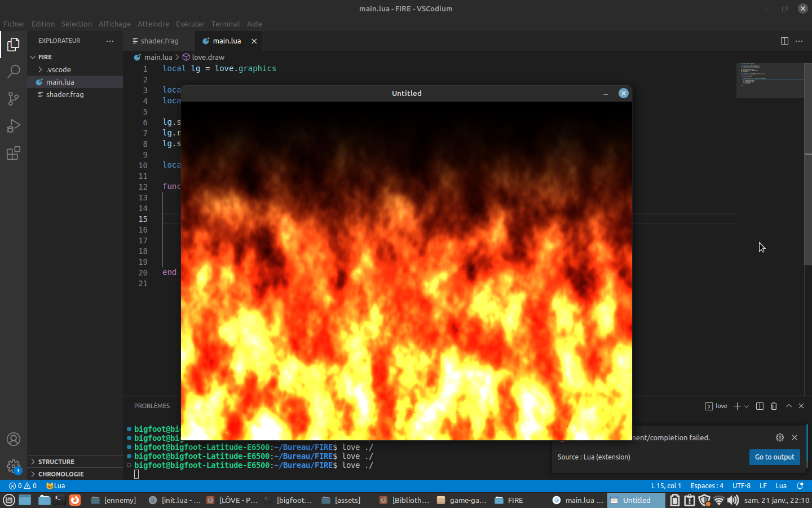Viewport: 812px width, 508px height.
Task: Switch to shader.frag editor tab
Action: pyautogui.click(x=159, y=41)
